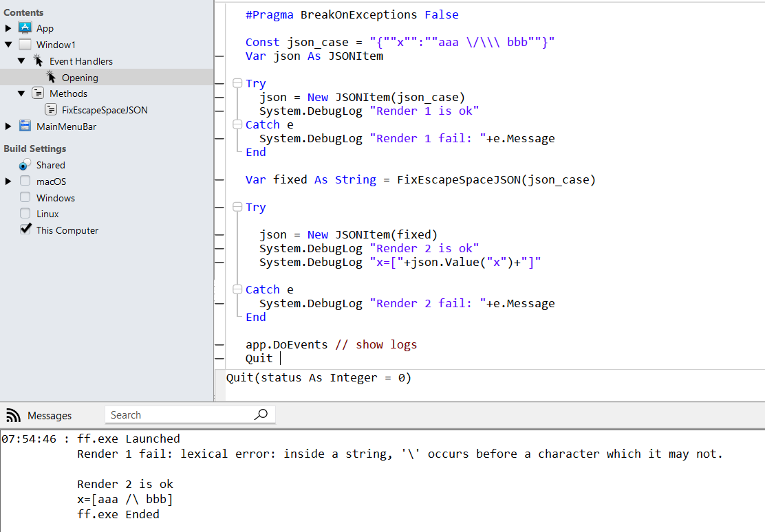
Task: Select the Shared build settings
Action: 51,166
